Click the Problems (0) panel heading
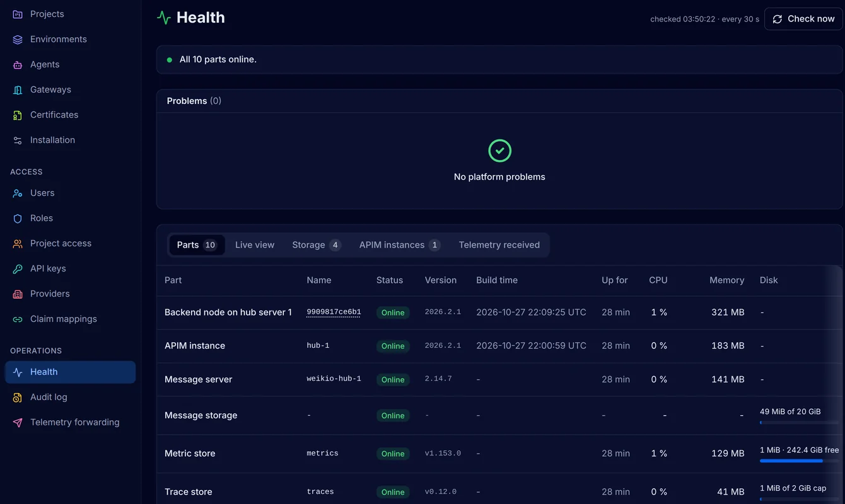This screenshot has width=845, height=504. [194, 101]
